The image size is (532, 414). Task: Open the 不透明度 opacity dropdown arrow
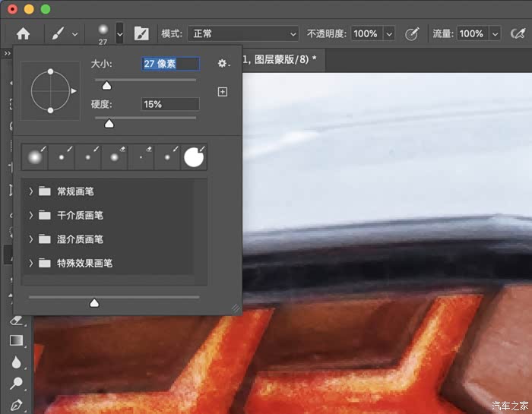click(x=389, y=33)
